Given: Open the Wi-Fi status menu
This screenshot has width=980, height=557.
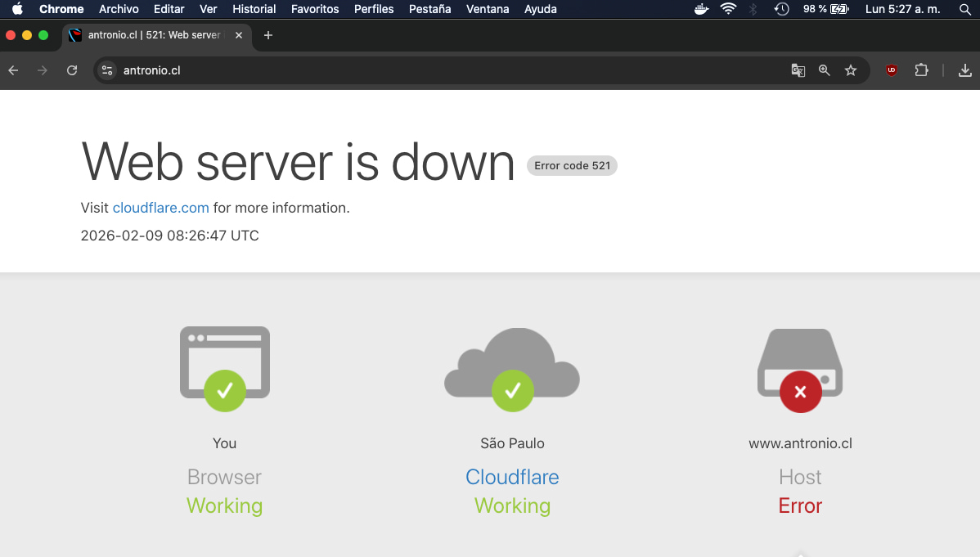Looking at the screenshot, I should point(728,9).
